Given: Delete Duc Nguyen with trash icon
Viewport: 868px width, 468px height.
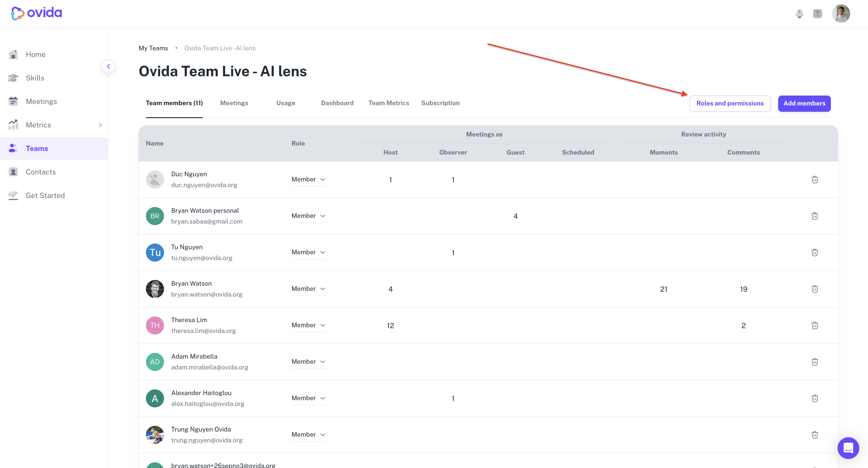Looking at the screenshot, I should [x=815, y=180].
